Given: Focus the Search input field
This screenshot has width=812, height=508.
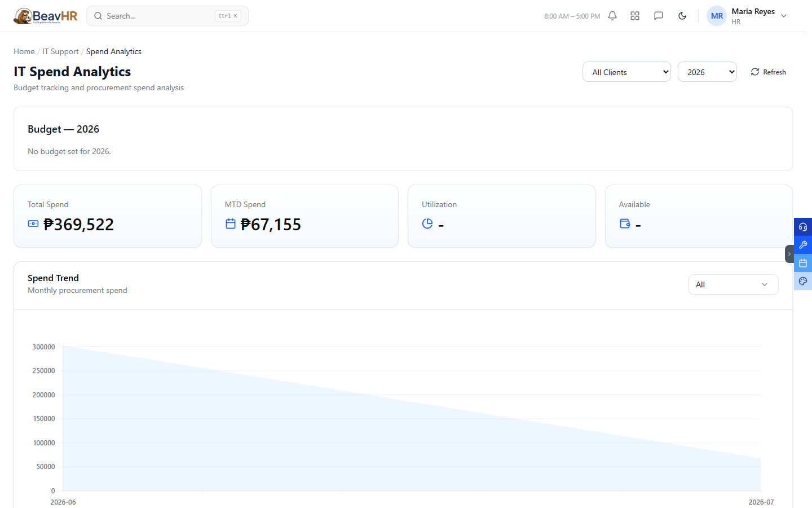Looking at the screenshot, I should (167, 16).
